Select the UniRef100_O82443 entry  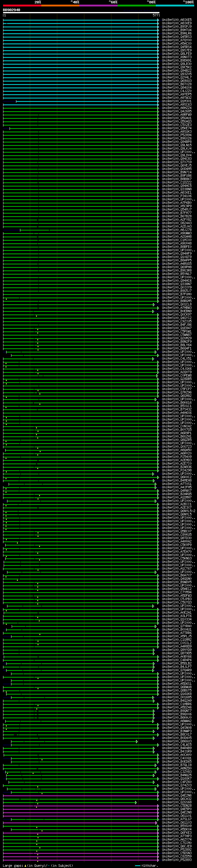177,223
